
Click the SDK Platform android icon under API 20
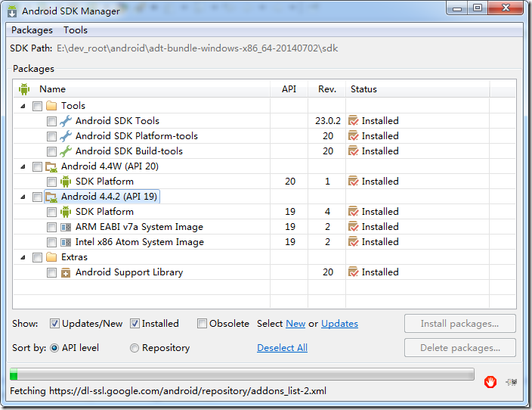coord(66,182)
